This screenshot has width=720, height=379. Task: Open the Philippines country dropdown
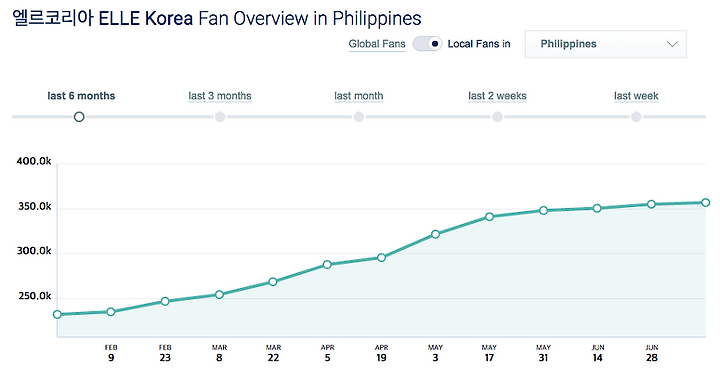pos(606,44)
